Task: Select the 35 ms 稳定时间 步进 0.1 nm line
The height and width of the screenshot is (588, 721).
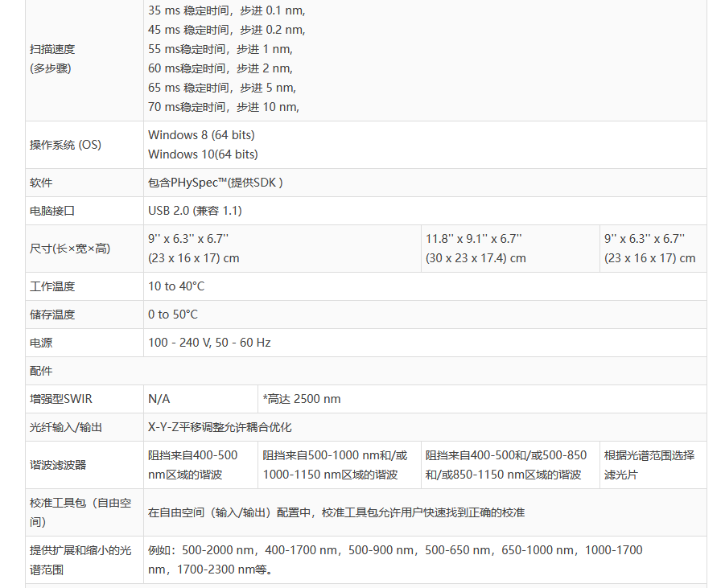Action: coord(226,11)
